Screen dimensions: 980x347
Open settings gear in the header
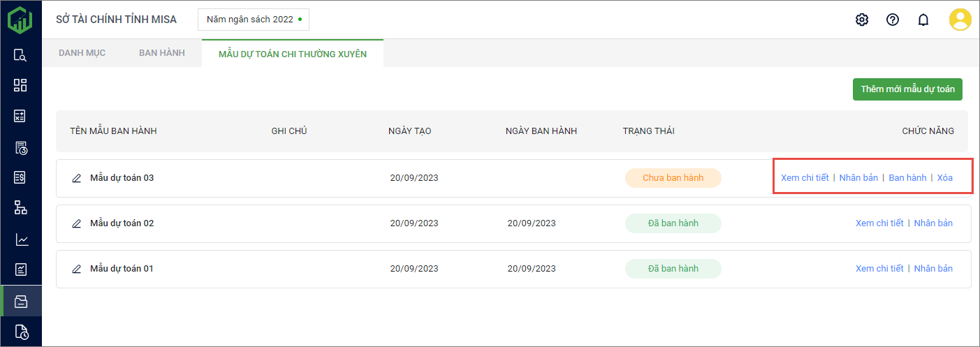click(862, 20)
